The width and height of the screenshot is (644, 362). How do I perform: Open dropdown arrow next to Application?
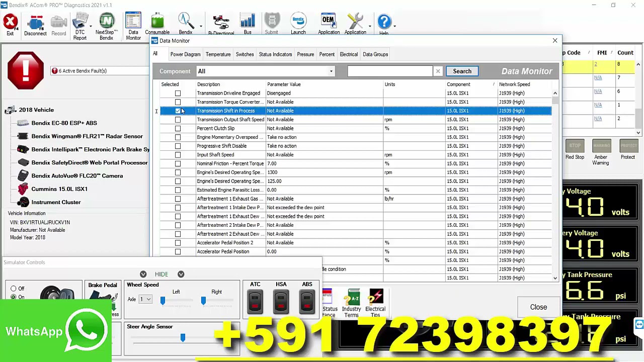coord(369,26)
